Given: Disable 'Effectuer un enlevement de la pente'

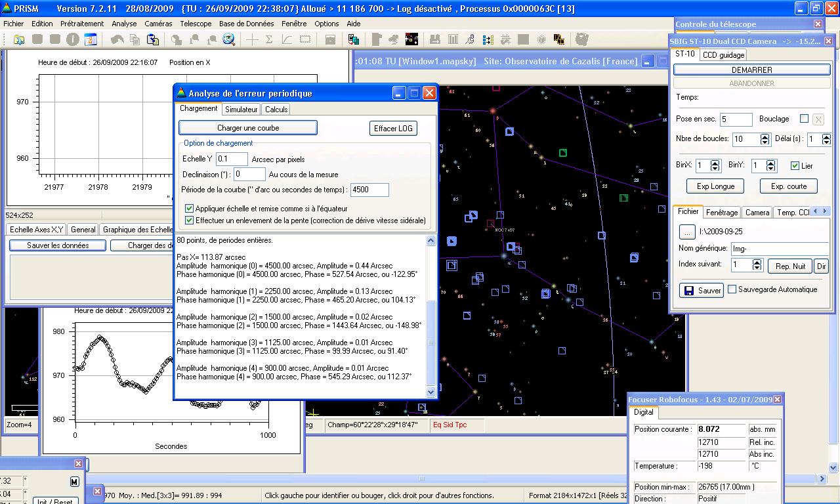Looking at the screenshot, I should pyautogui.click(x=190, y=220).
